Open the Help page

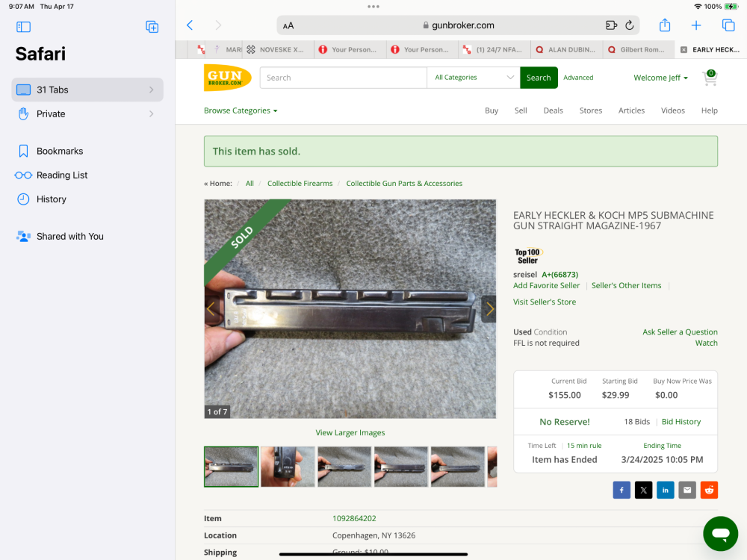[709, 111]
